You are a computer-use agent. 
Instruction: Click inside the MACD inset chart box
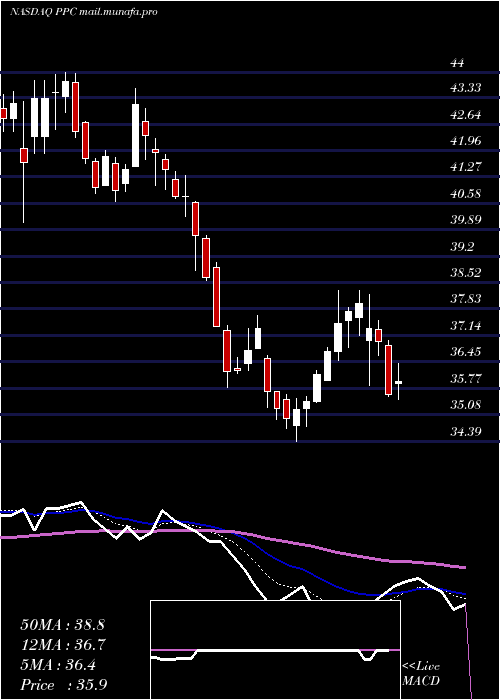pos(275,650)
